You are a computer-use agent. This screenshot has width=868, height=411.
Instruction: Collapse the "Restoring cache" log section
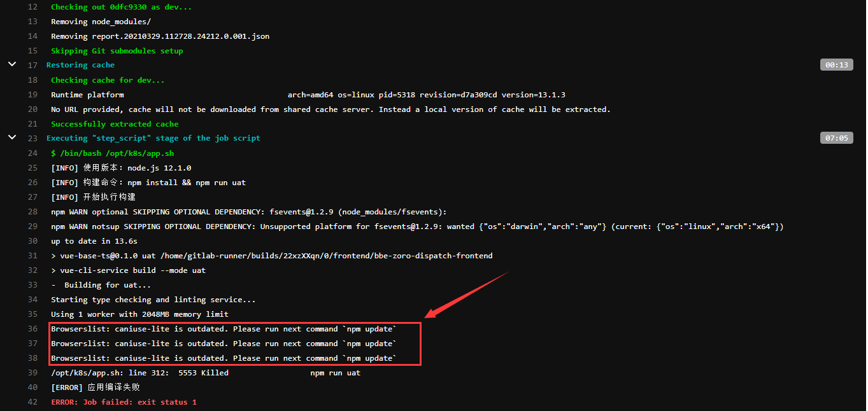[x=11, y=64]
